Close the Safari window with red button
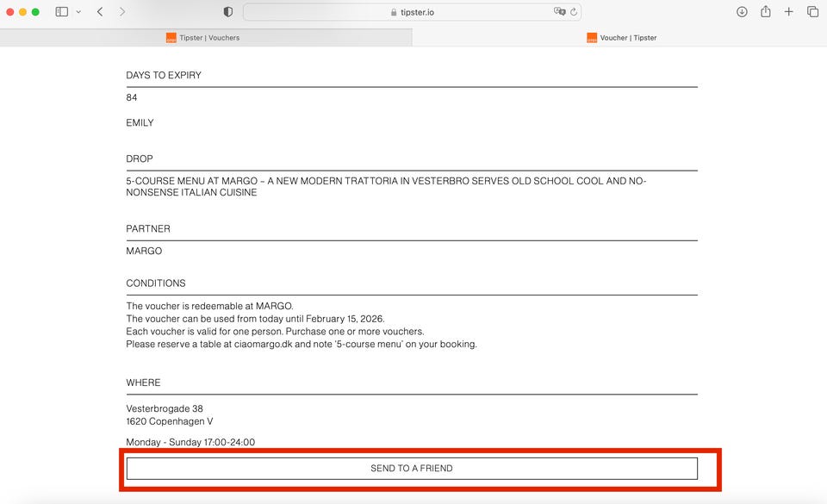This screenshot has height=504, width=827. click(10, 11)
